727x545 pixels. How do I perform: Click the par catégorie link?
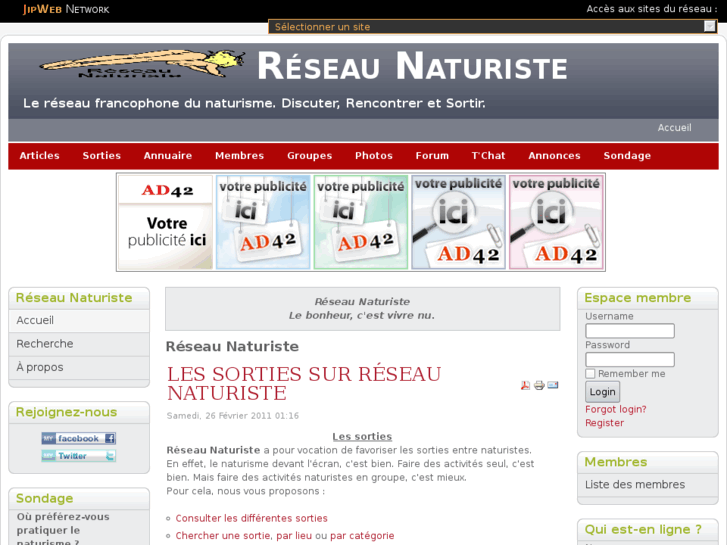point(362,536)
